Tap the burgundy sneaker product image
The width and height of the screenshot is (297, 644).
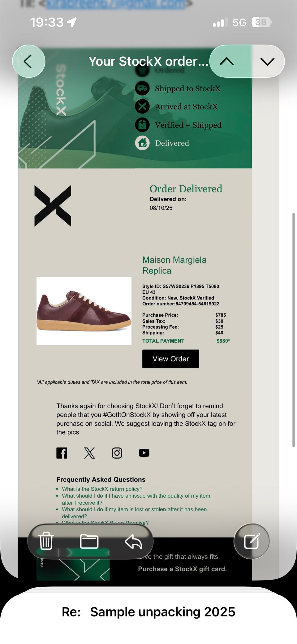coord(84,311)
